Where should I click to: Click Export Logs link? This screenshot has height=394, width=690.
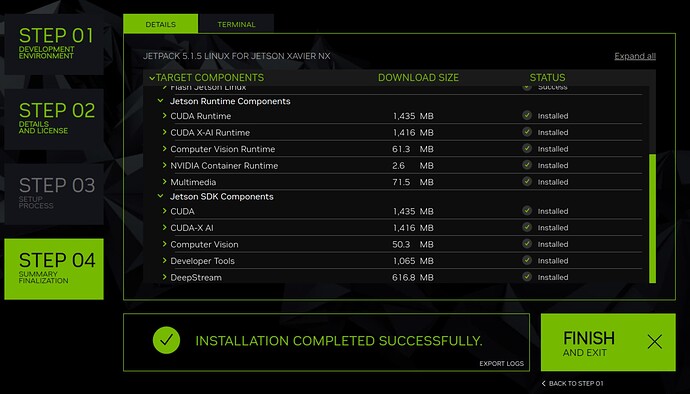[x=502, y=364]
